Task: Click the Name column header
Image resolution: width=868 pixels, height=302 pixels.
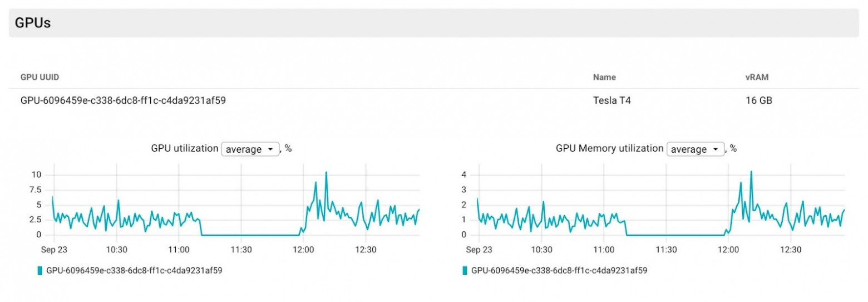Action: tap(604, 77)
